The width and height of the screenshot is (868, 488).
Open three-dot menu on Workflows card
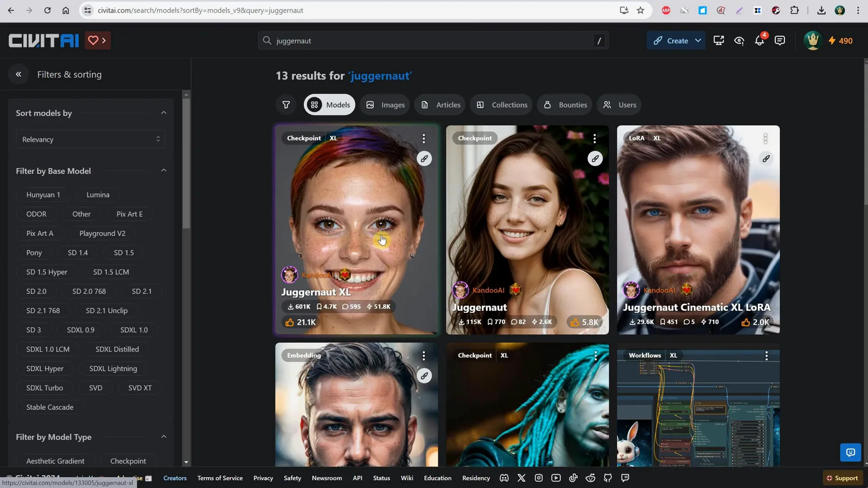coord(766,356)
